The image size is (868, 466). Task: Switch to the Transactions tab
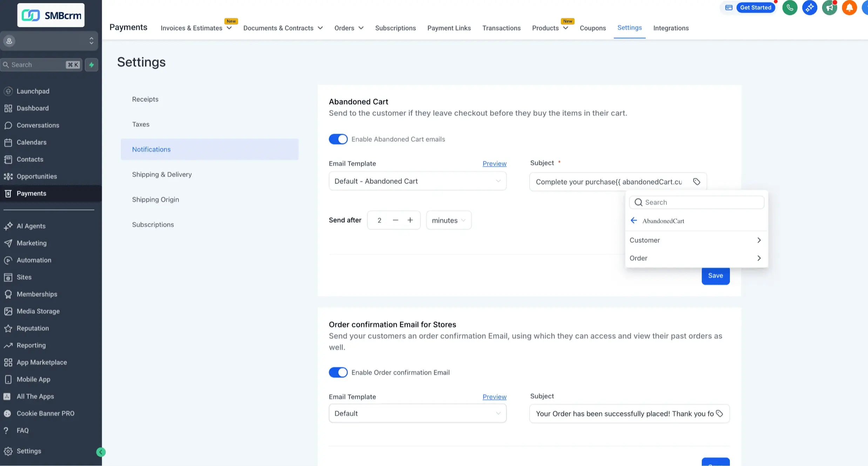pyautogui.click(x=501, y=28)
